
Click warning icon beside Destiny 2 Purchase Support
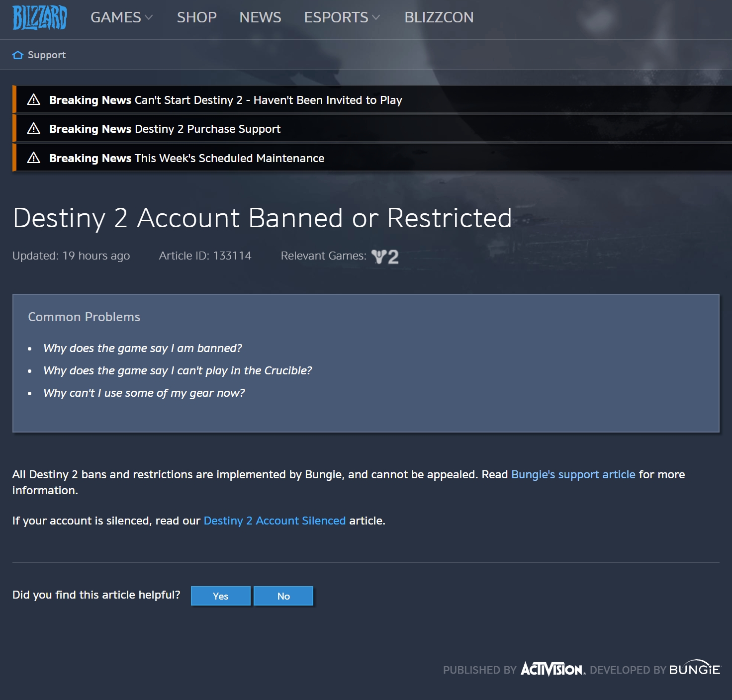pyautogui.click(x=33, y=129)
